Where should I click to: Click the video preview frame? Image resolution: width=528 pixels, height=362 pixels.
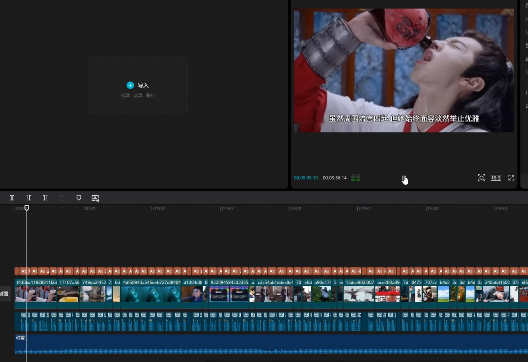pos(404,70)
